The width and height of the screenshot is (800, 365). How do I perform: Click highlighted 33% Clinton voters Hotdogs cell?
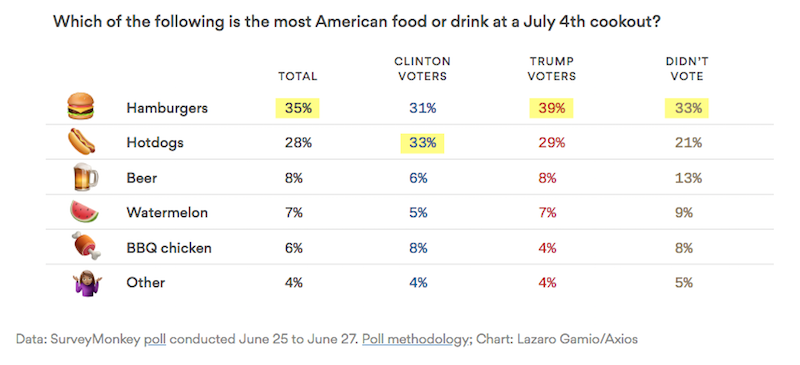[x=422, y=143]
